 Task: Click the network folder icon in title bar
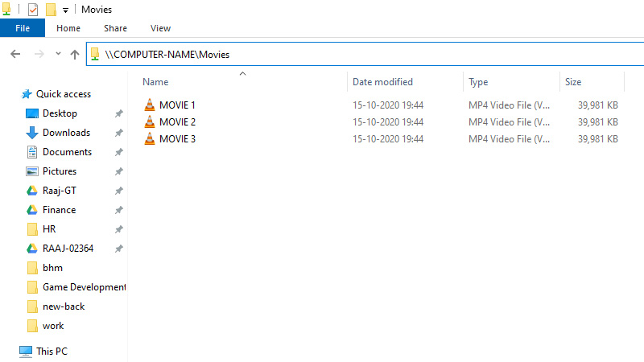(6, 9)
